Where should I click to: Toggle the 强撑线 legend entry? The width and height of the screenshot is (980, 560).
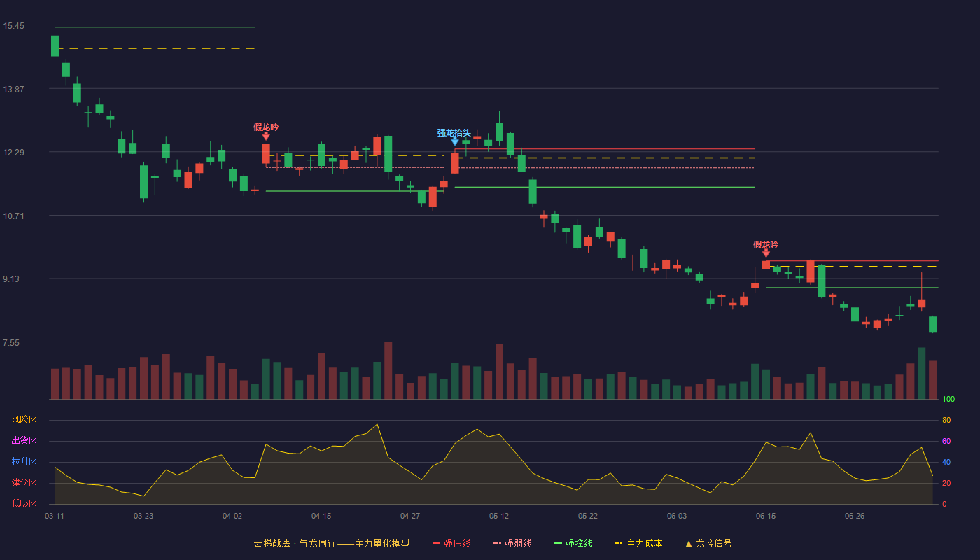pos(573,543)
